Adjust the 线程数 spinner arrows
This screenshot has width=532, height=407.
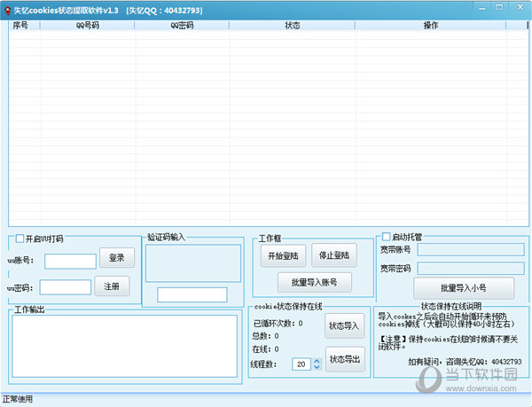click(x=315, y=364)
